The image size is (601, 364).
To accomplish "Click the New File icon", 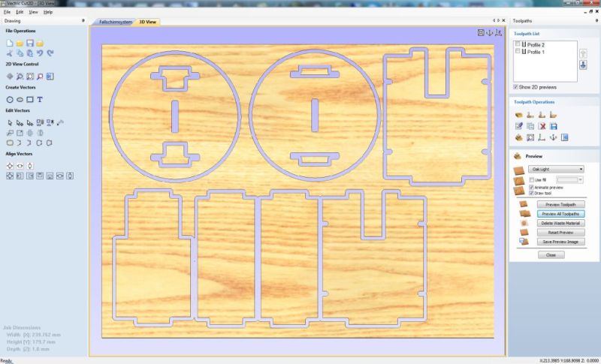I will point(10,44).
